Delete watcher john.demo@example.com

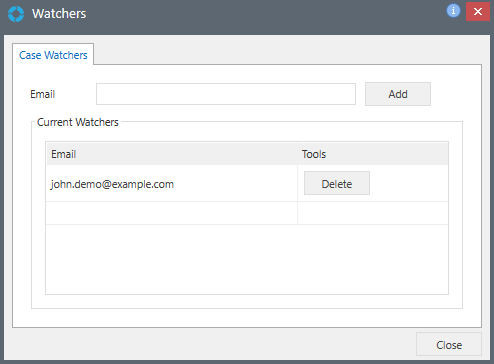click(337, 183)
